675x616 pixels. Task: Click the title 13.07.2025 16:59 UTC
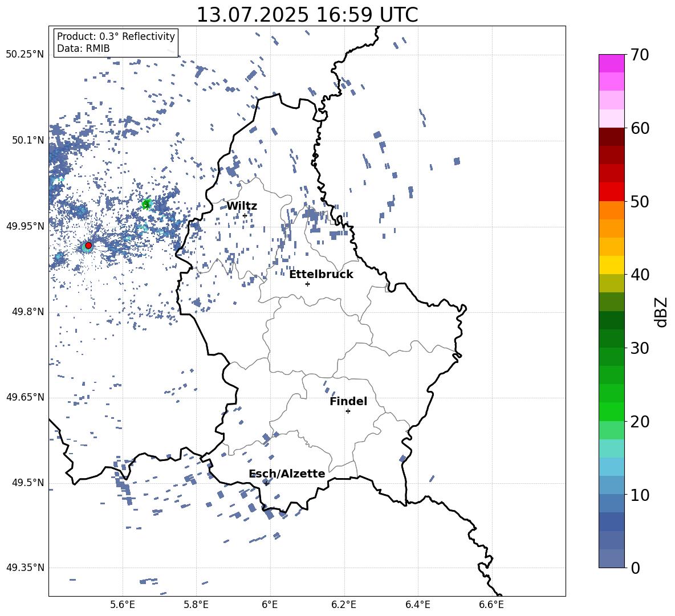(x=307, y=15)
